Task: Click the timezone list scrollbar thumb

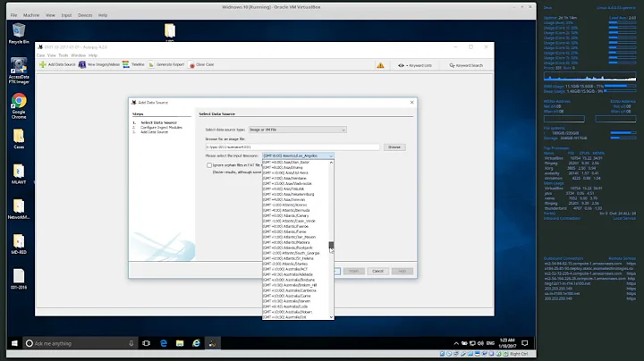Action: point(331,246)
